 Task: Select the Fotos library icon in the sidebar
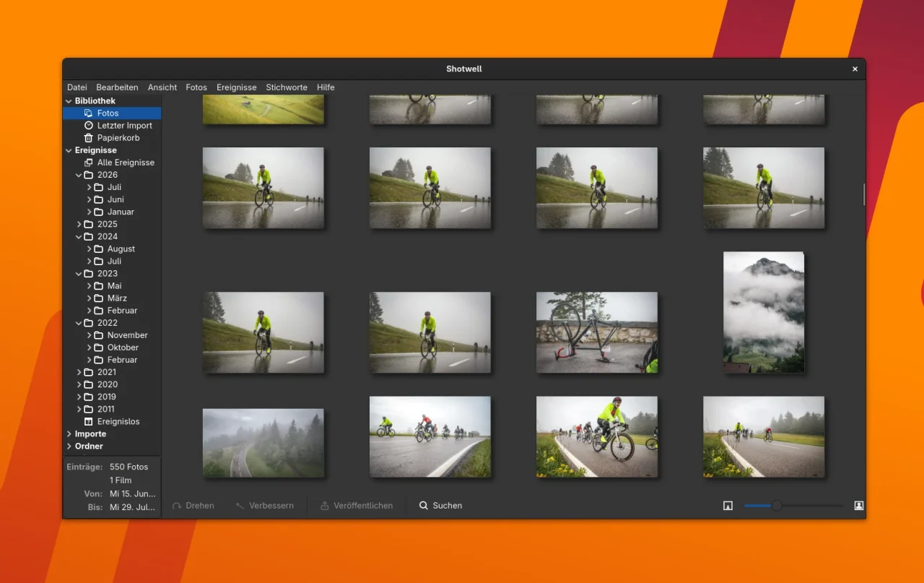[x=88, y=113]
